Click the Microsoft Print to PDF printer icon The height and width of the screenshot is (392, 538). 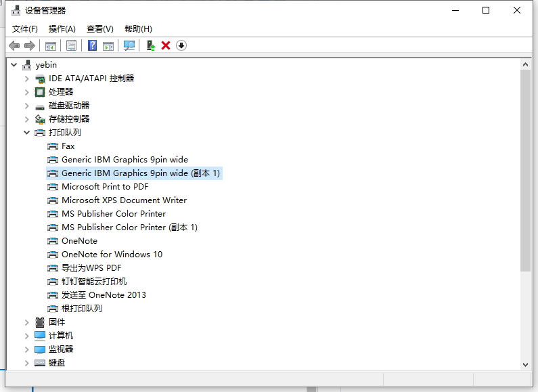tap(53, 187)
